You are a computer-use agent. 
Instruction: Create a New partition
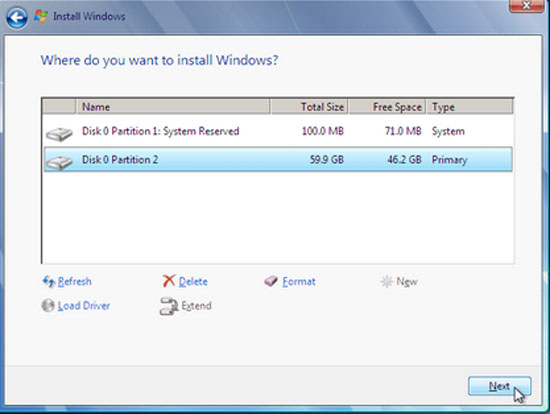[x=407, y=281]
